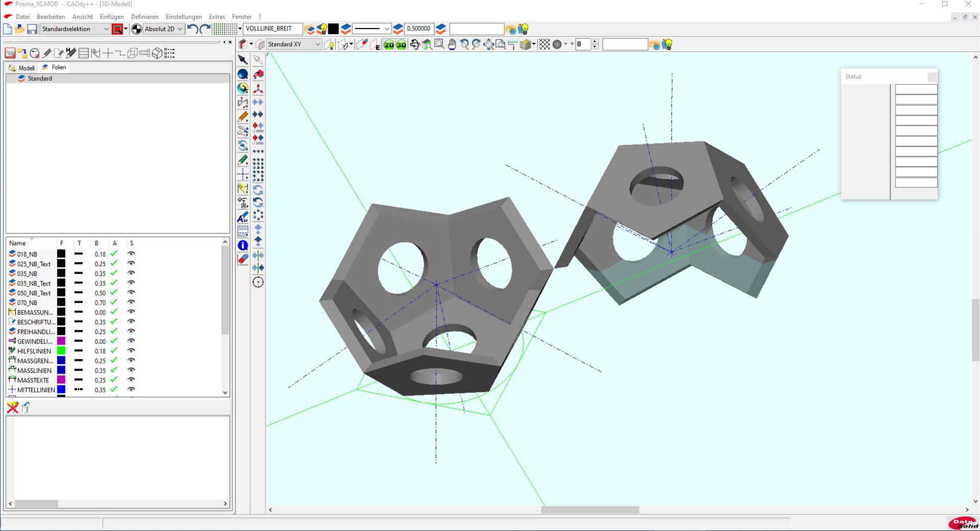980x531 pixels.
Task: Select the blue sphere solid tool
Action: coord(243,74)
